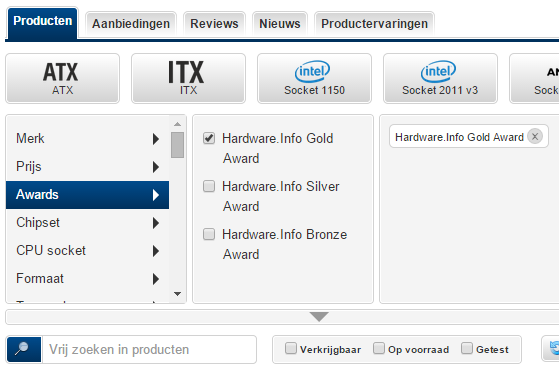Click the refresh icon button at right edge
This screenshot has height=374, width=559.
pos(552,348)
